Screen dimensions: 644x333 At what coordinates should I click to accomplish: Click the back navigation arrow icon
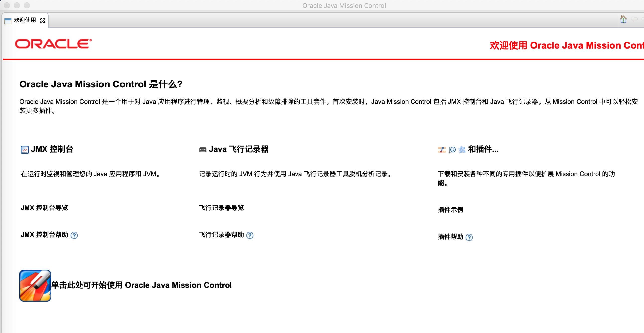[x=634, y=19]
